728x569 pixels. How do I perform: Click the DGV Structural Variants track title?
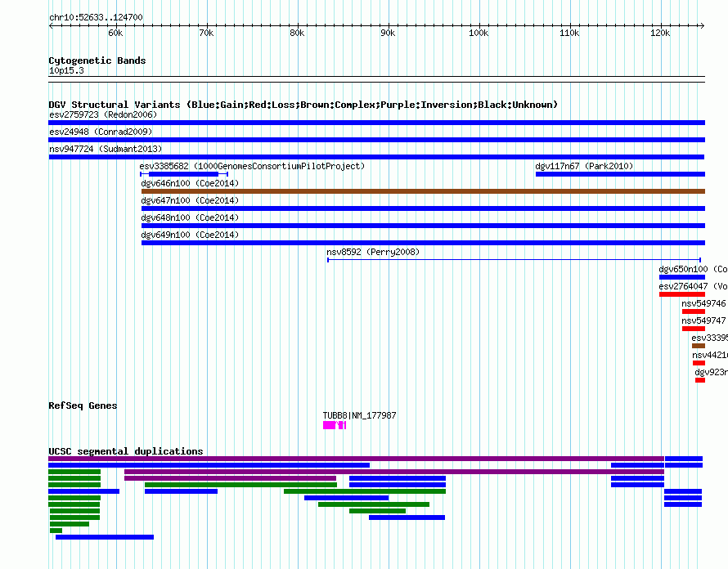(303, 105)
